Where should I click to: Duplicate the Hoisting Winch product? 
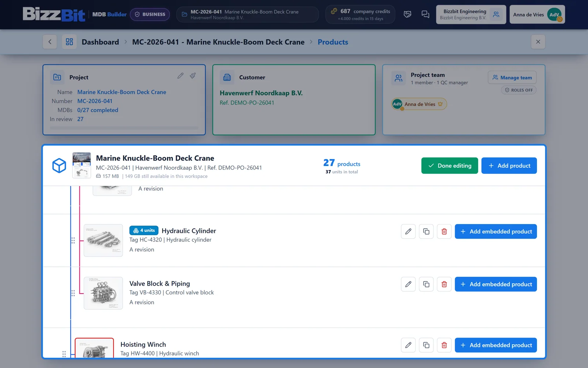(426, 345)
